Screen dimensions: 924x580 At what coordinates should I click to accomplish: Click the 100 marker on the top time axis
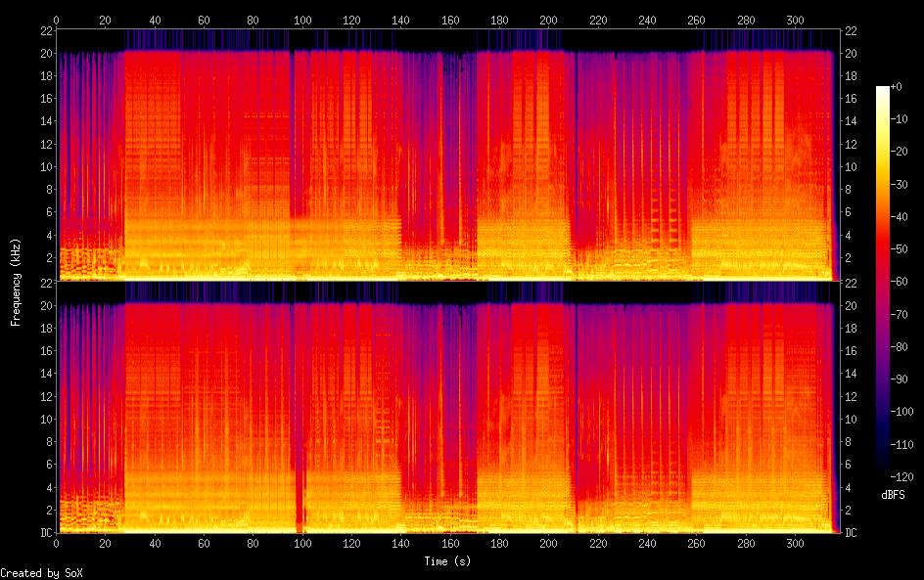tap(302, 20)
